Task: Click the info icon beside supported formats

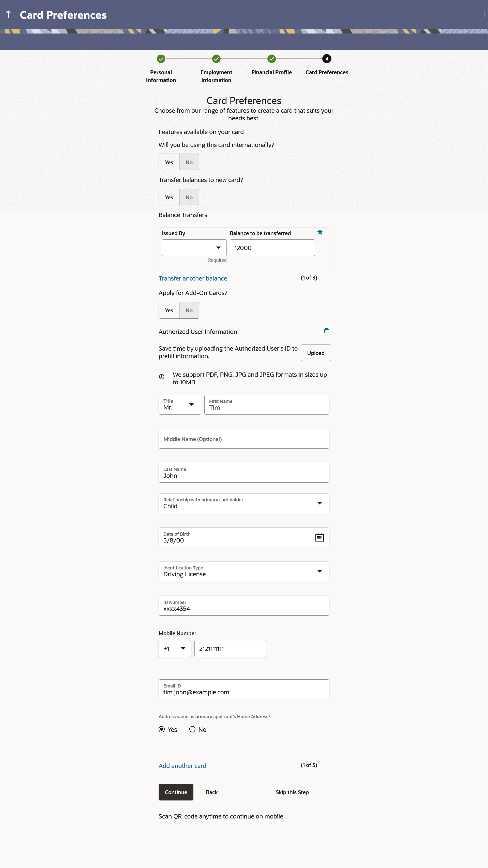Action: click(x=162, y=377)
